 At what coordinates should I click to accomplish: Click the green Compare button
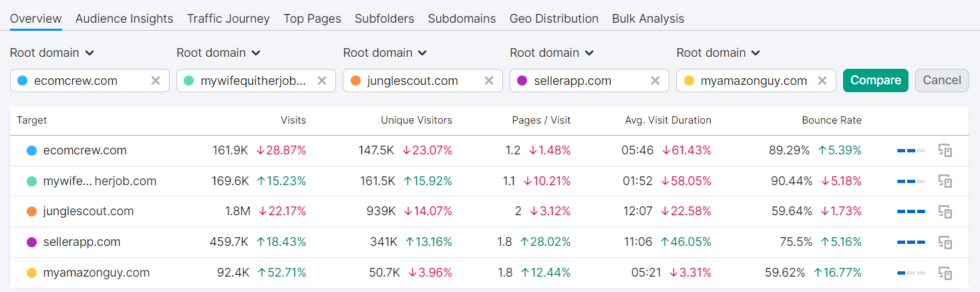(876, 80)
